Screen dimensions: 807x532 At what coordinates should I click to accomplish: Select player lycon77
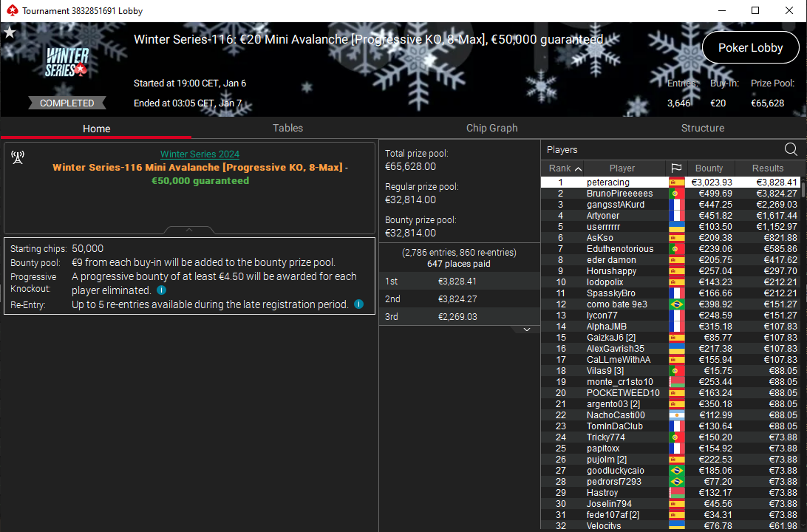point(670,315)
